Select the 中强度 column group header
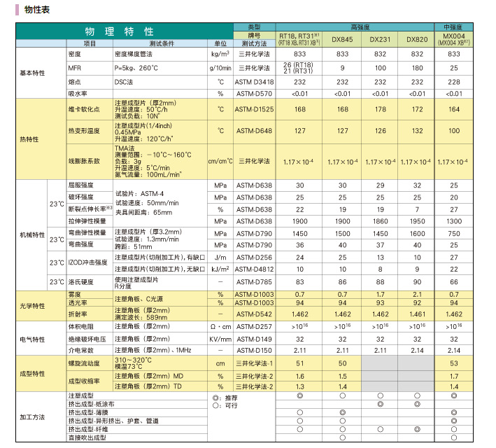This screenshot has height=448, width=496. coord(453,25)
